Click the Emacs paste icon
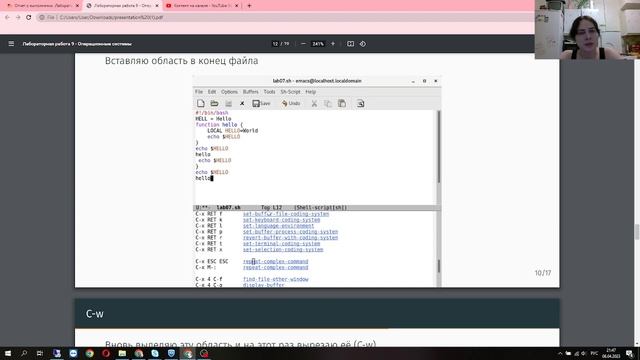This screenshot has width=640, height=360. click(342, 103)
